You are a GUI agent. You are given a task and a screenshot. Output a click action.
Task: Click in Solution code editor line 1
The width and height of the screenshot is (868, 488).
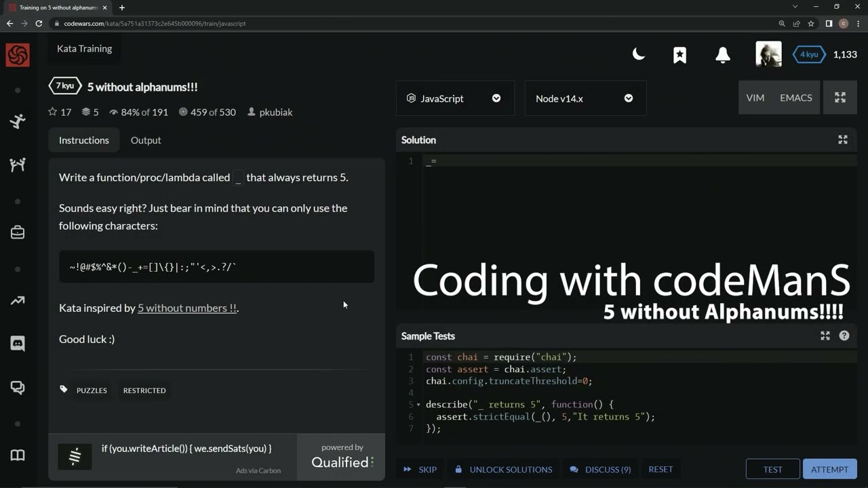click(640, 161)
